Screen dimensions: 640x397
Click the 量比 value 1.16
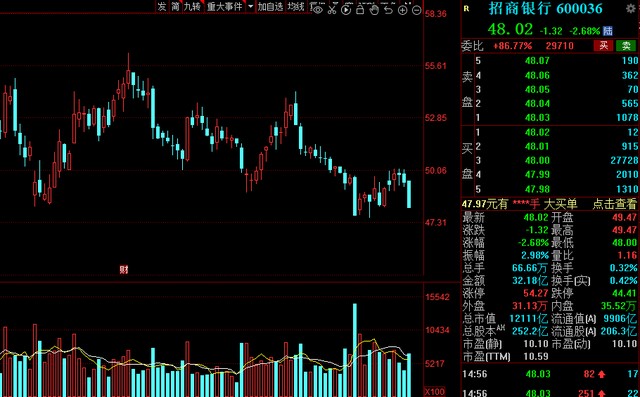pyautogui.click(x=627, y=255)
